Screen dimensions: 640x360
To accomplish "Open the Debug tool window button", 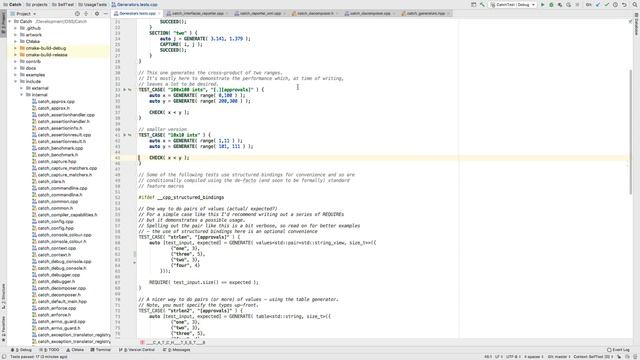I will tap(21, 350).
